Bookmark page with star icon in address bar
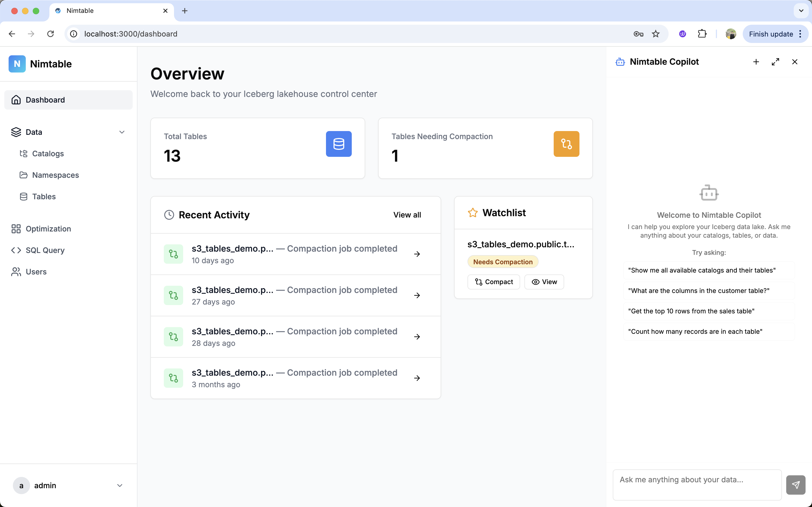 [x=655, y=34]
